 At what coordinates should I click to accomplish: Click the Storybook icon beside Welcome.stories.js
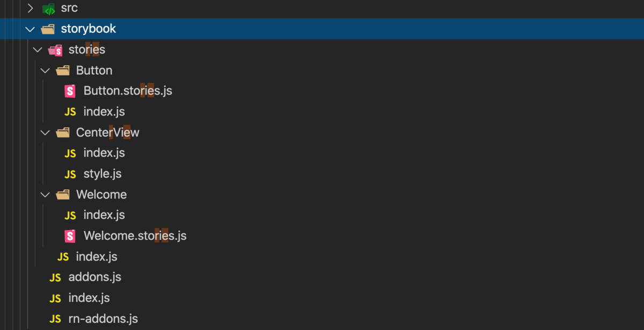[70, 235]
